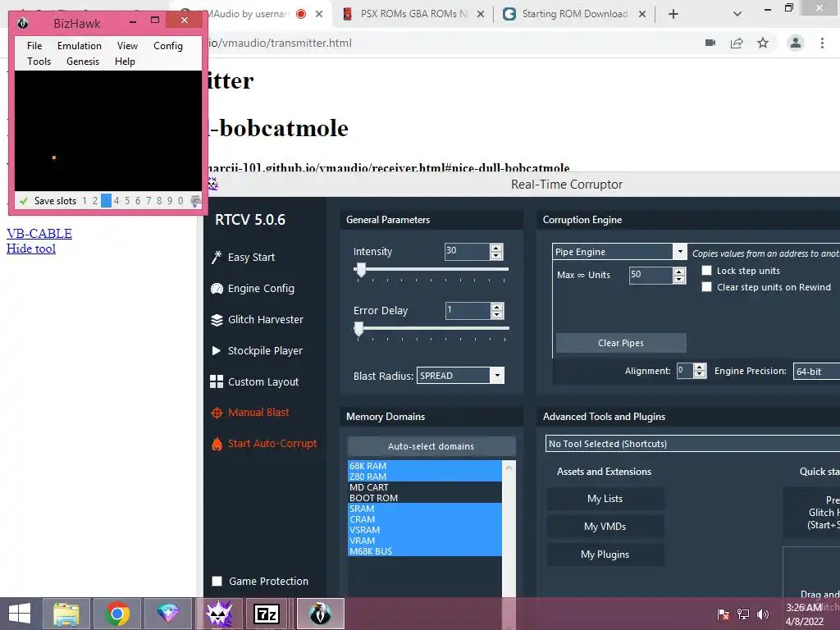Open BizHawk from the taskbar
This screenshot has width=840, height=630.
pos(321,614)
